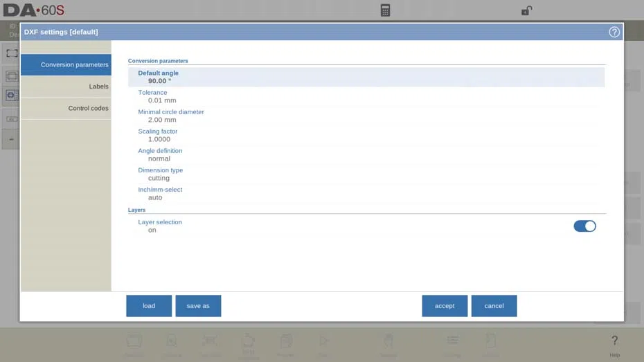The width and height of the screenshot is (644, 362).
Task: Switch to the Labels tab
Action: [66, 87]
